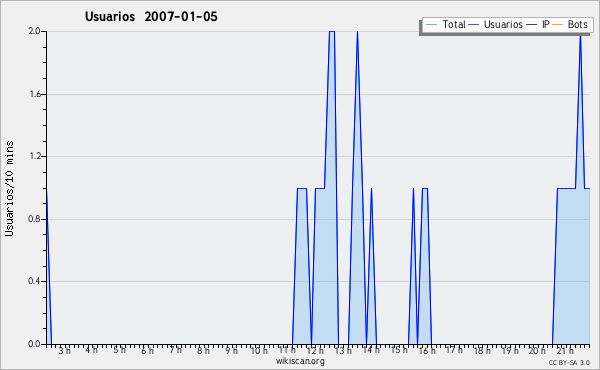Click the y-axis value 1.2

coord(34,156)
